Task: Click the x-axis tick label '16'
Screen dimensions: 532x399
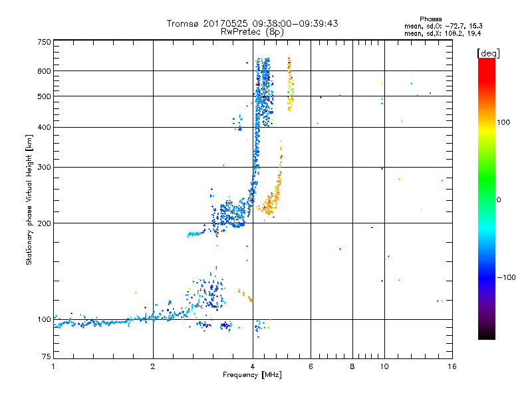Action: point(452,366)
